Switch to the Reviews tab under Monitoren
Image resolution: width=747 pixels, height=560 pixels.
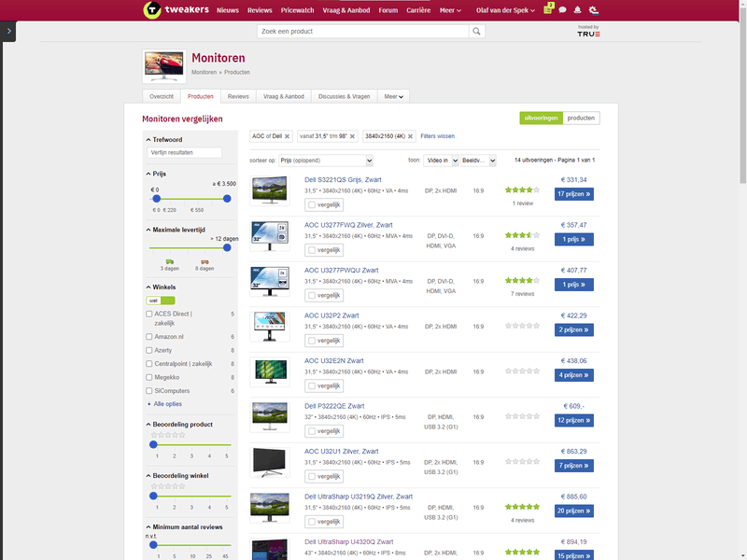click(238, 97)
